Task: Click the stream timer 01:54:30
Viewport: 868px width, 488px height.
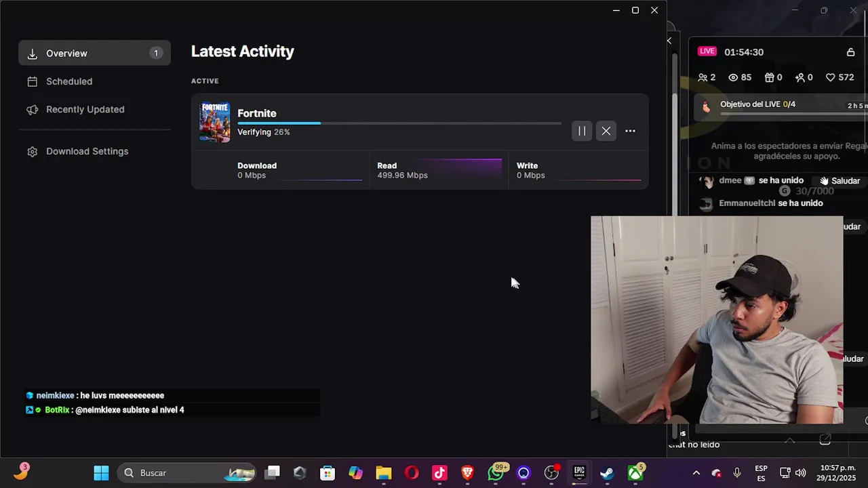Action: (744, 52)
